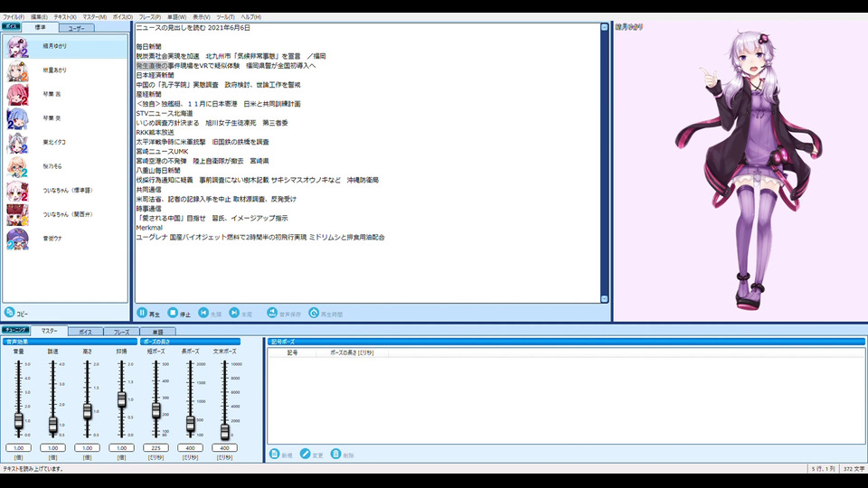Select ついなちゃん（関西弁） voice avatar
This screenshot has height=488, width=868.
(17, 215)
